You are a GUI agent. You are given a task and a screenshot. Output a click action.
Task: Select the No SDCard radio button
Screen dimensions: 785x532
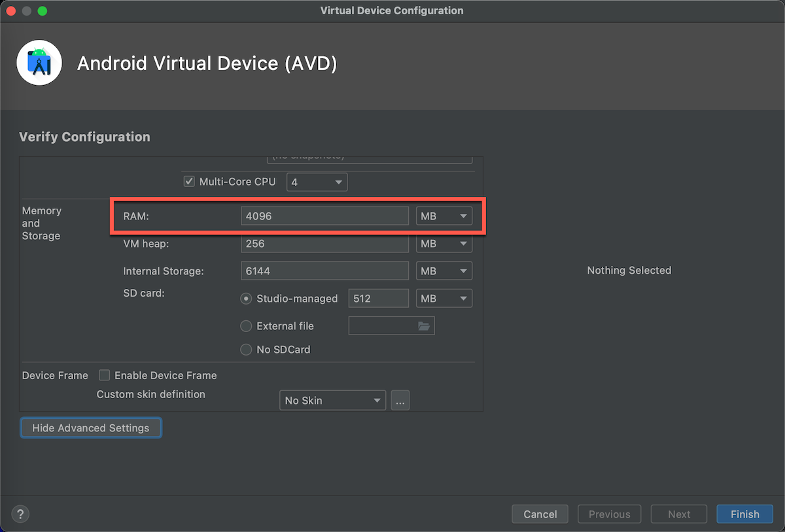tap(246, 350)
